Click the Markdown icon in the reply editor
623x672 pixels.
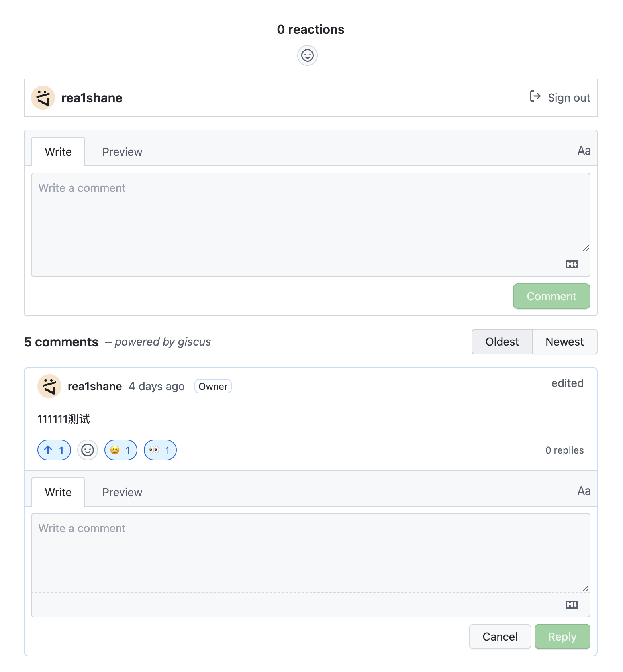(x=572, y=605)
